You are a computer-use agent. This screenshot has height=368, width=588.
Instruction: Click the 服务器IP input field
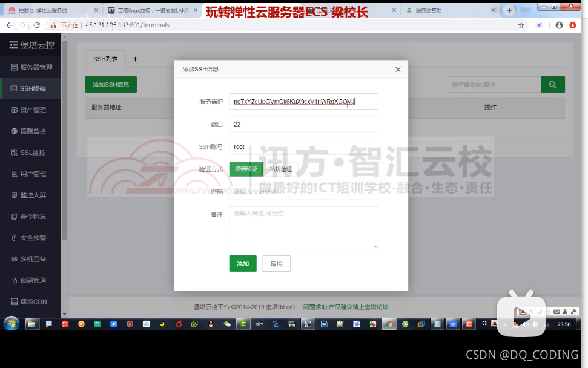[303, 101]
